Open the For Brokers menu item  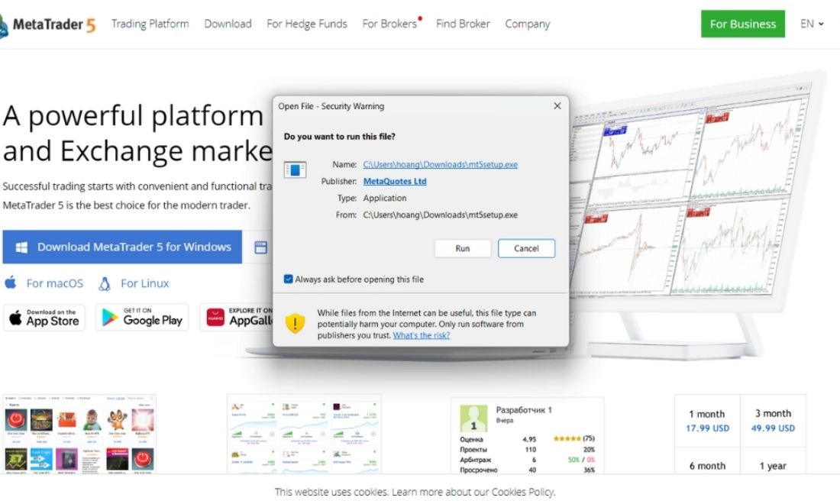(391, 24)
